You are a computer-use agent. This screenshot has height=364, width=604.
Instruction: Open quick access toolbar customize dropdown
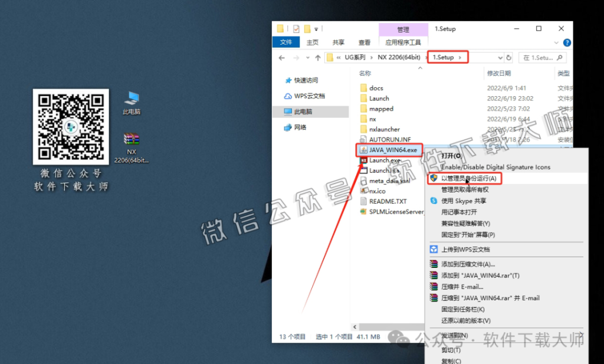pos(316,29)
